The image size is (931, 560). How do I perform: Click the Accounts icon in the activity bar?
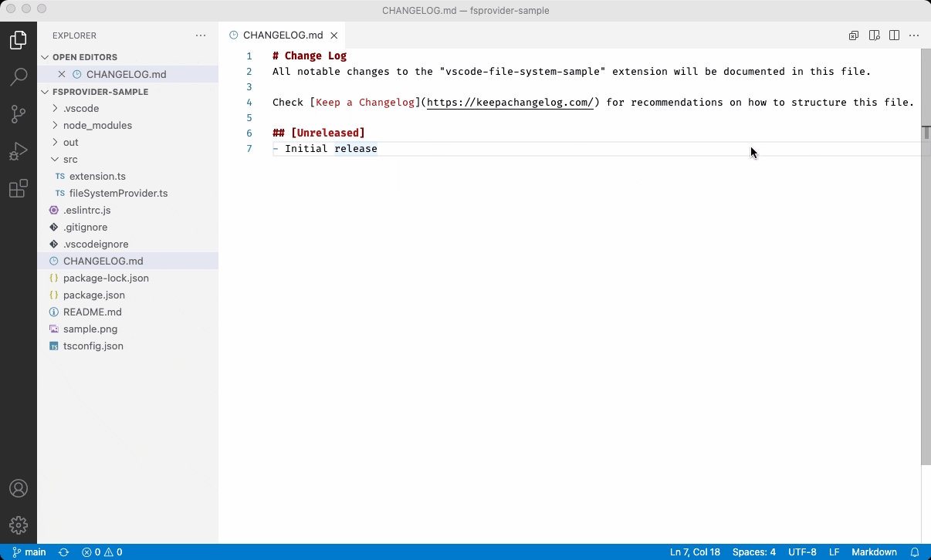point(19,487)
